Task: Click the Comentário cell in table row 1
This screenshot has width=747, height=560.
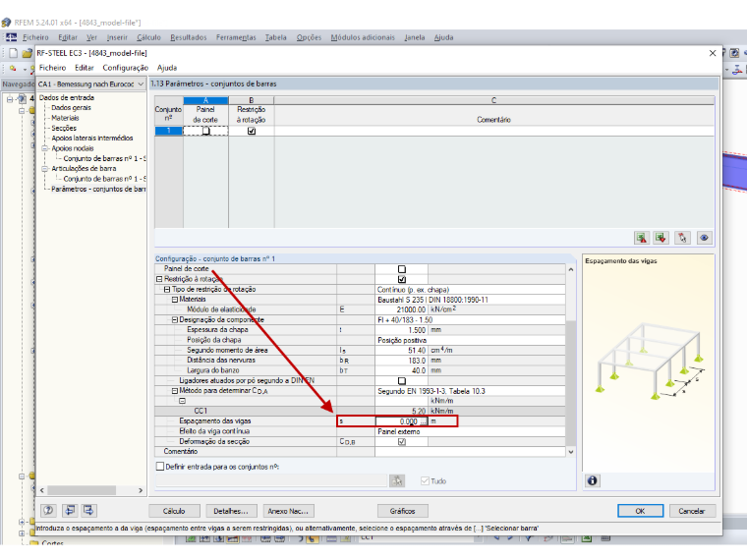Action: 494,131
